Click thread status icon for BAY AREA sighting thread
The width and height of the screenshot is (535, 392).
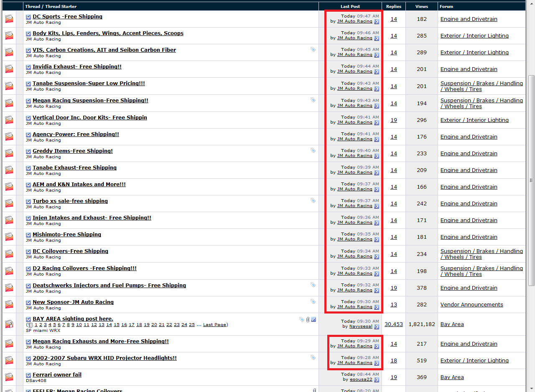pos(9,324)
